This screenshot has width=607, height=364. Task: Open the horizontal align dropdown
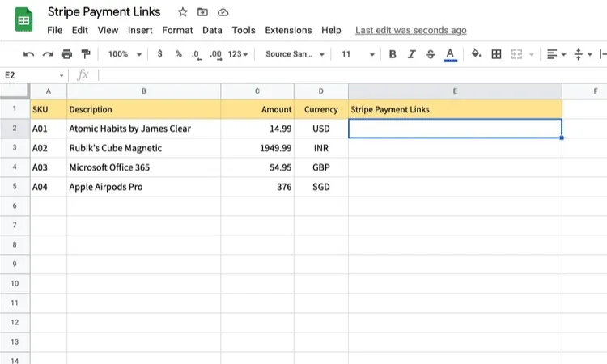pyautogui.click(x=556, y=54)
